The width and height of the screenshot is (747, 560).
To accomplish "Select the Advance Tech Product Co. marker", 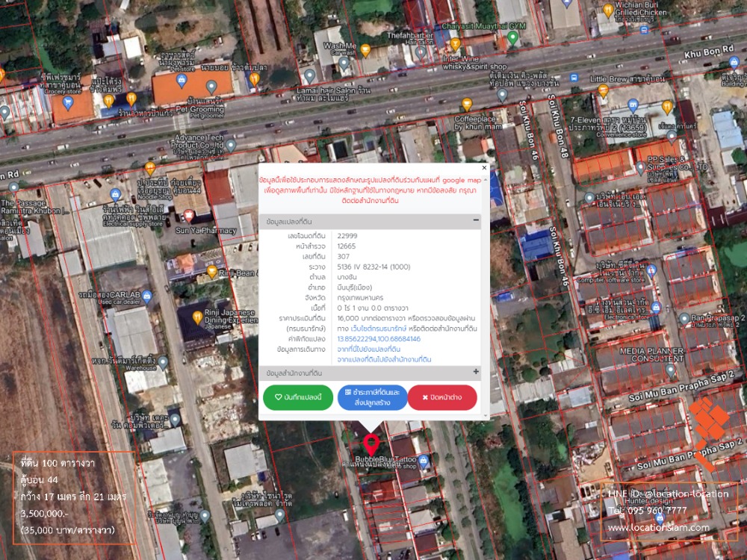I will (x=231, y=146).
